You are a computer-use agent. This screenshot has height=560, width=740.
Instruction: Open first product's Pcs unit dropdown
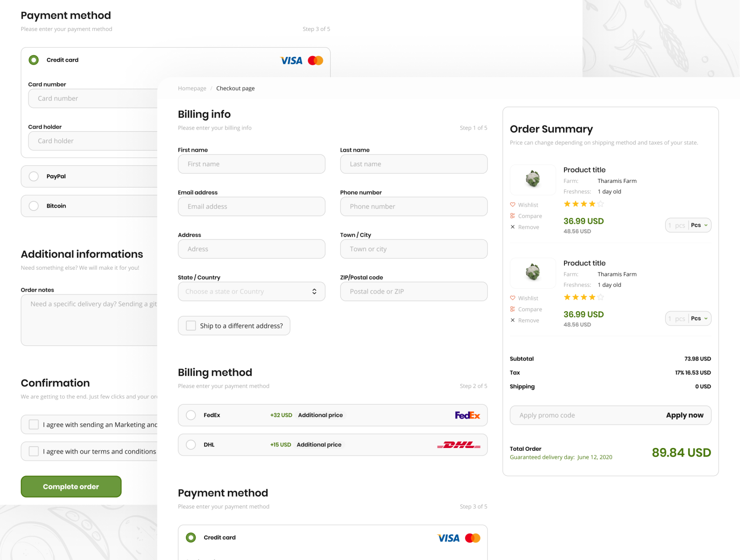click(699, 225)
